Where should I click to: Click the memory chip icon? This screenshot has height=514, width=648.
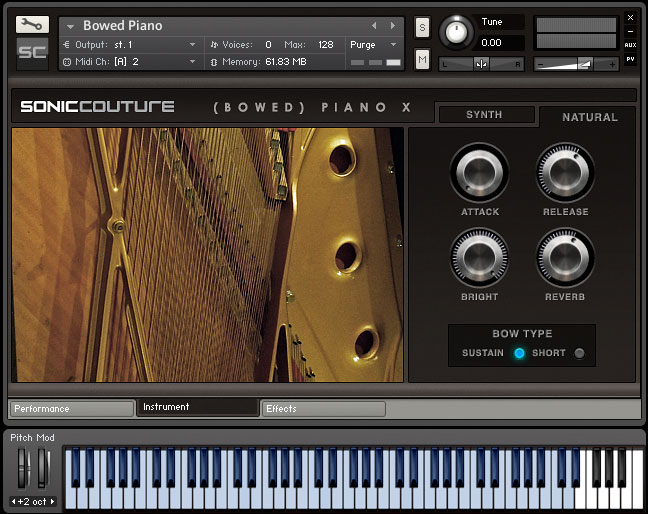click(x=214, y=62)
